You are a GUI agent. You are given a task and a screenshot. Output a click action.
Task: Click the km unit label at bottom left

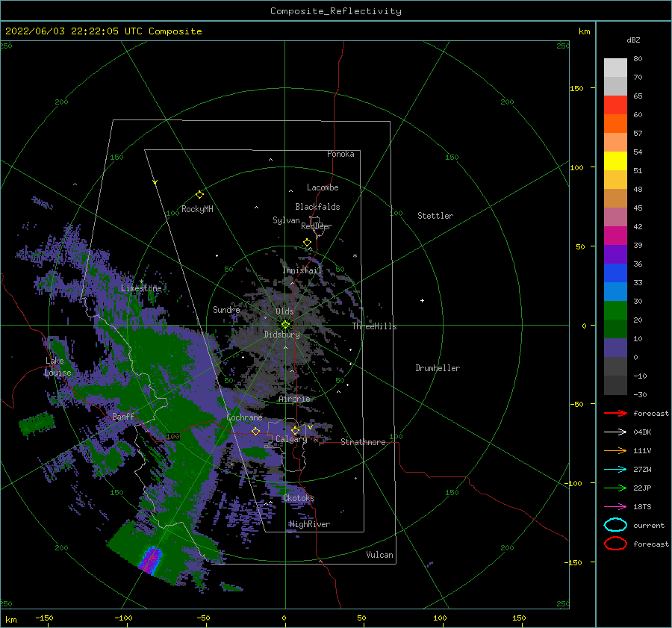click(10, 620)
